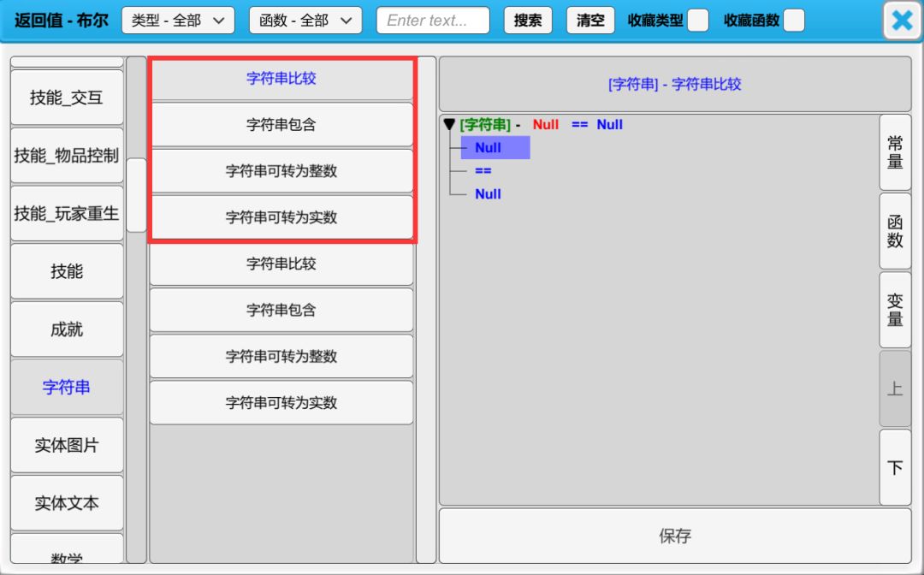Enable the 收藏类型 checkbox

point(698,21)
